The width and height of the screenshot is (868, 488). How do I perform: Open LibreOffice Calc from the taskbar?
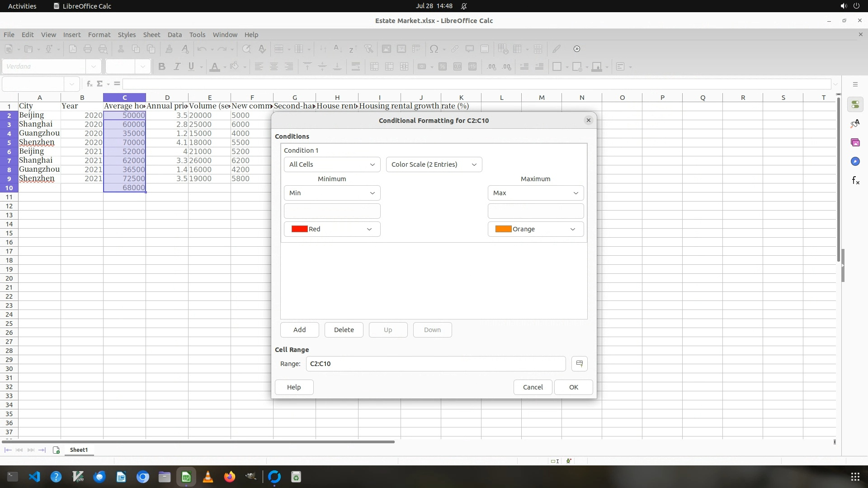[186, 477]
